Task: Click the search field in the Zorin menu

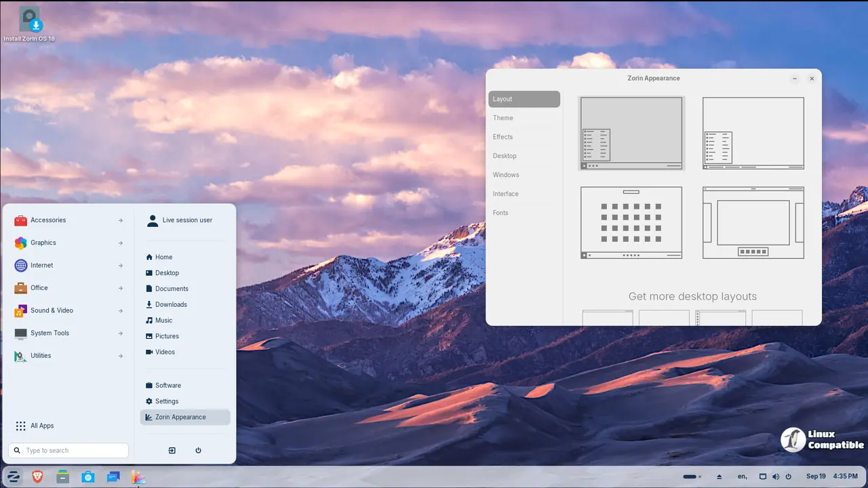Action: [68, 450]
